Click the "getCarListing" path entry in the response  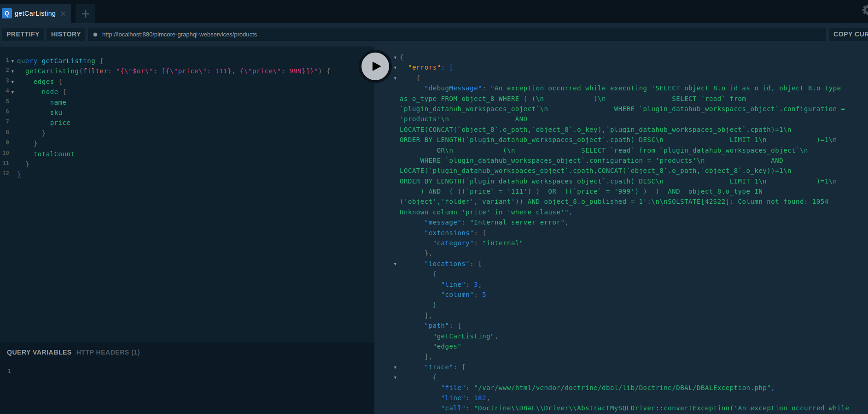[464, 336]
